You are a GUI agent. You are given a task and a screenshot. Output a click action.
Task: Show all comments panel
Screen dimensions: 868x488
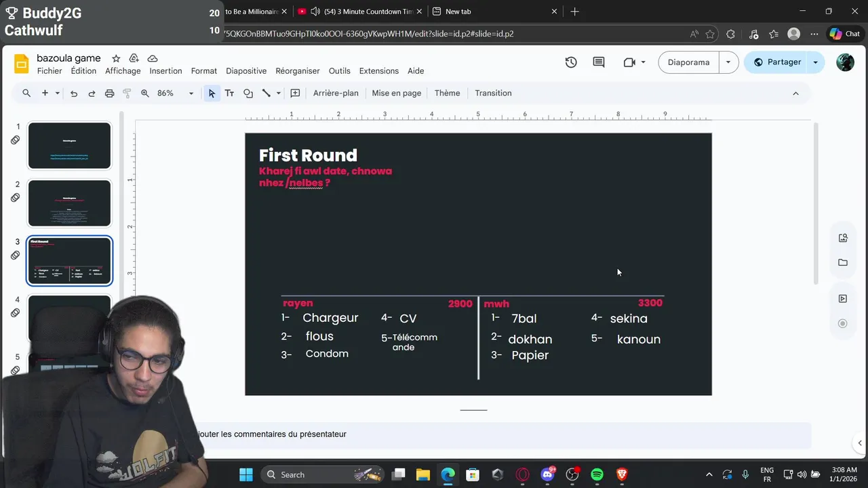[x=599, y=62]
